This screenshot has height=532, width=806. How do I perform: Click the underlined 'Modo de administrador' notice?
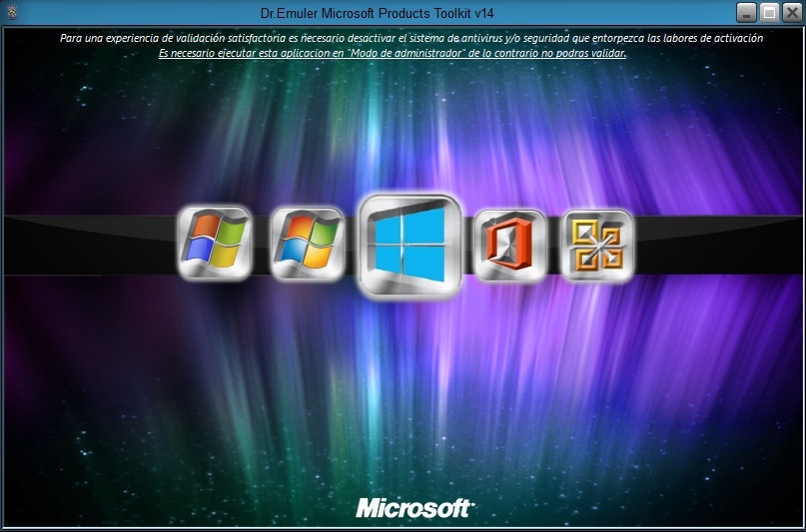click(393, 54)
